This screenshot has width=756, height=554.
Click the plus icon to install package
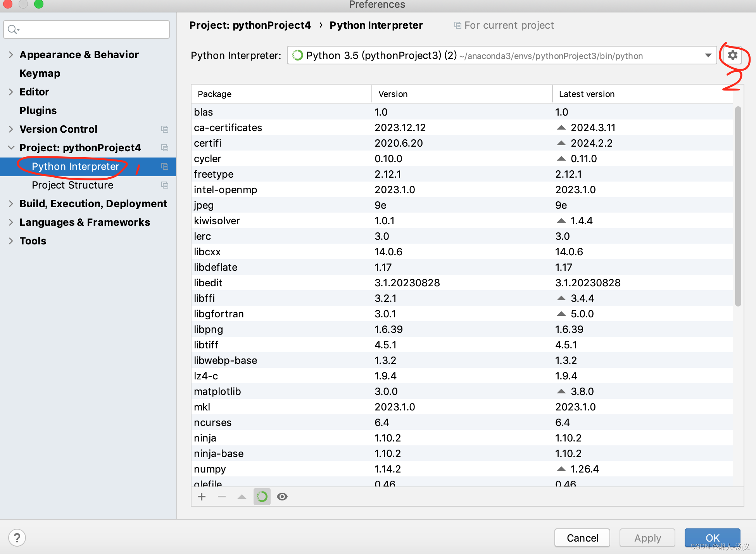click(202, 497)
